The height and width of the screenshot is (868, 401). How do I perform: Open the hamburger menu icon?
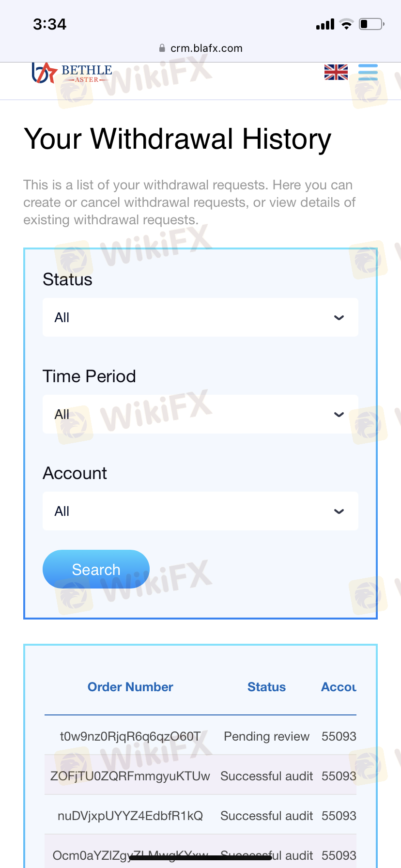[368, 72]
